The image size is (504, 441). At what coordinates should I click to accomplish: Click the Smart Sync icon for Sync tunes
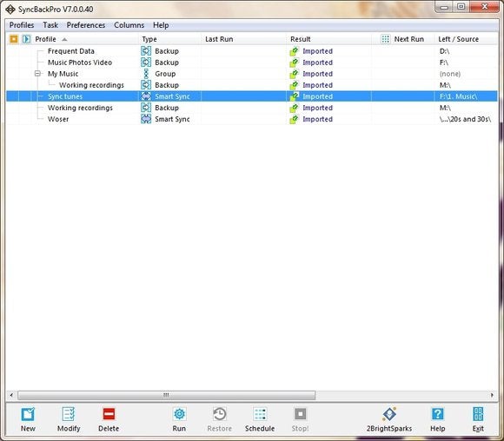146,96
